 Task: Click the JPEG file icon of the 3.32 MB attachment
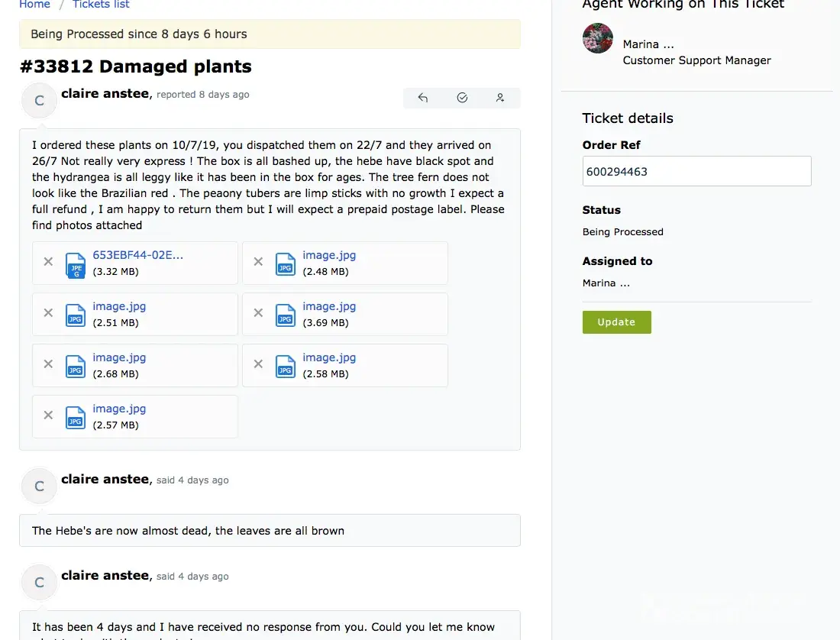75,264
